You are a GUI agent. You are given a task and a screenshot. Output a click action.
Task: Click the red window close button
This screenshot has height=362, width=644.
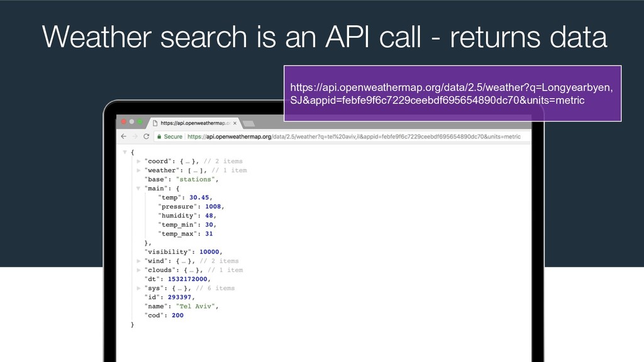pos(124,121)
